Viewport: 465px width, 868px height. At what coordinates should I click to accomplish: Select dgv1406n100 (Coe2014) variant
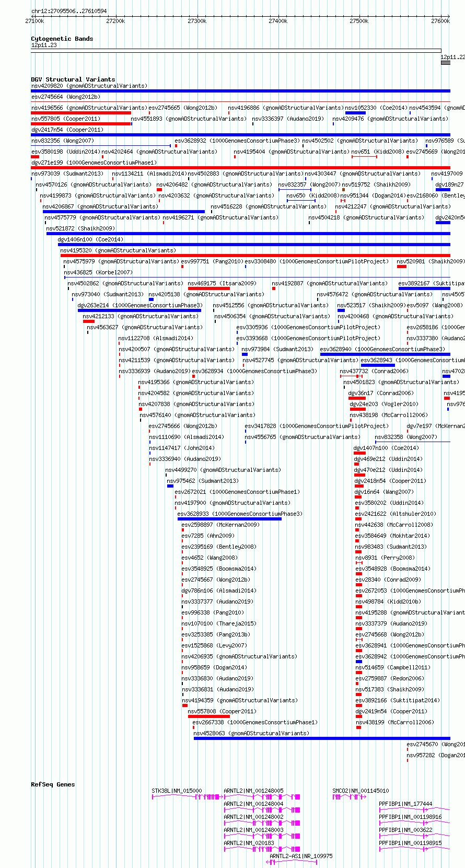click(x=90, y=239)
